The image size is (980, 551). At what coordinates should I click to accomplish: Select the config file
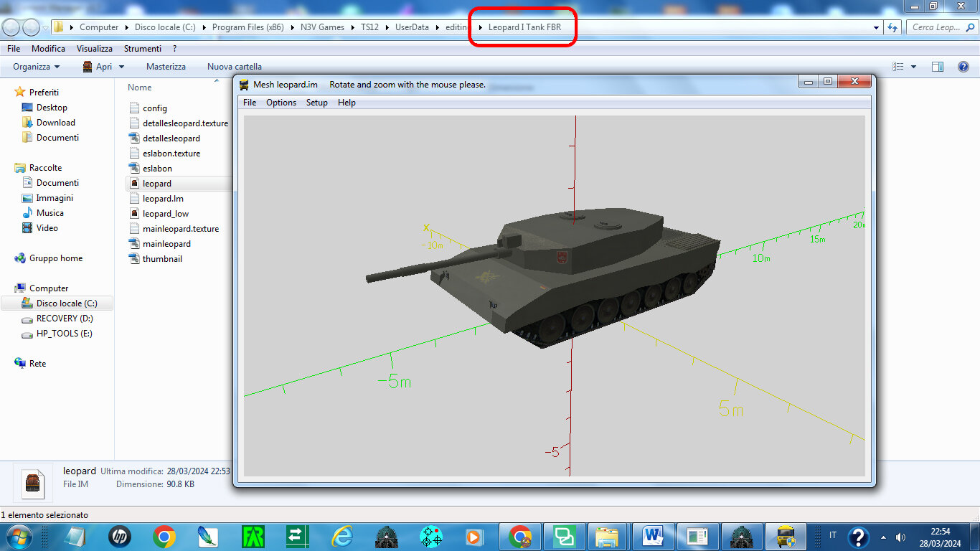154,108
